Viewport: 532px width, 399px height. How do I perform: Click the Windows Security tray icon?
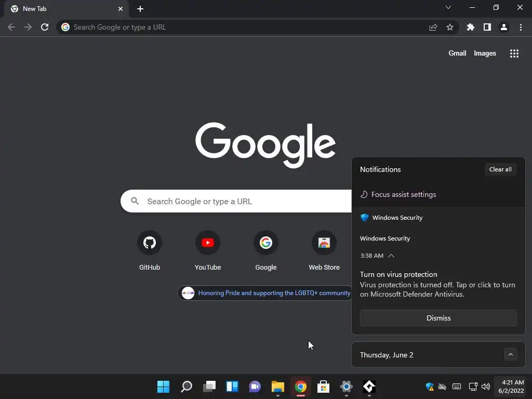coord(430,387)
